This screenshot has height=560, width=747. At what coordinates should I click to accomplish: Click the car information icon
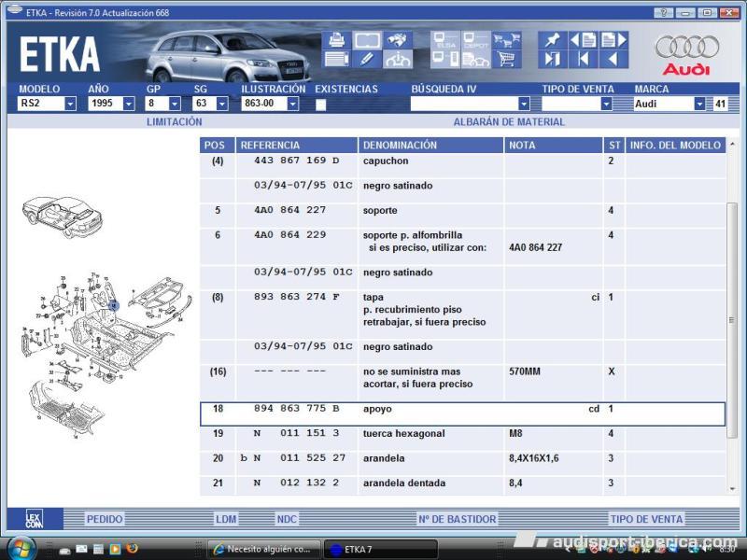[x=398, y=60]
